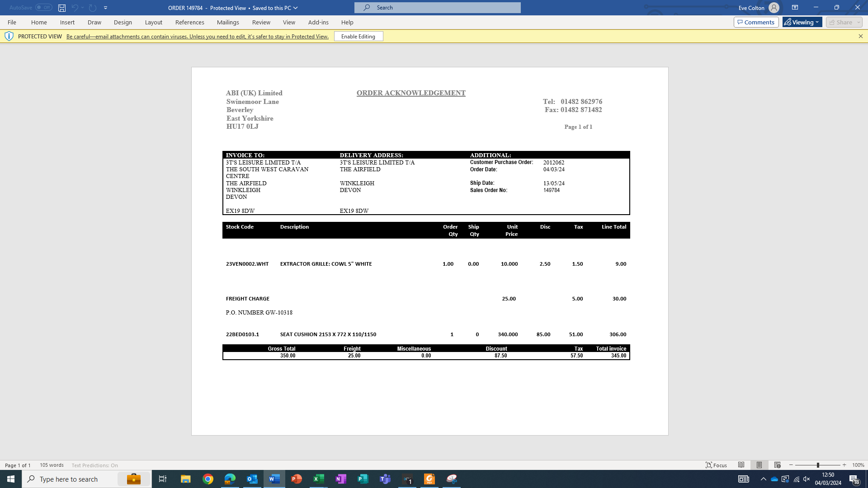Viewport: 868px width, 488px height.
Task: Click the Undo arrow icon
Action: coord(75,8)
